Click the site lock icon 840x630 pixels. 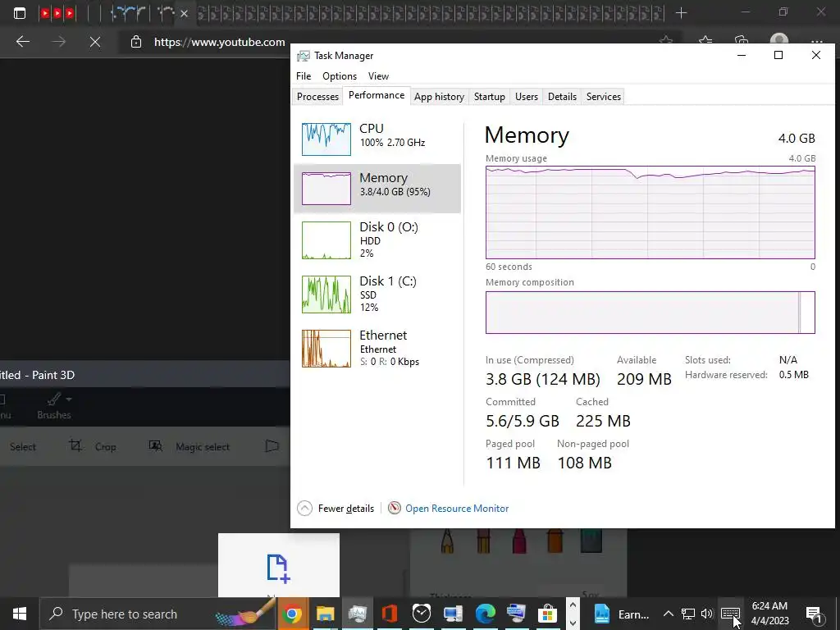coord(136,42)
